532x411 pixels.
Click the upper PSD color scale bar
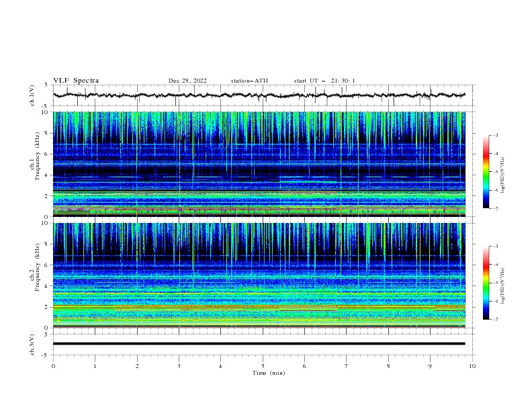click(x=486, y=172)
